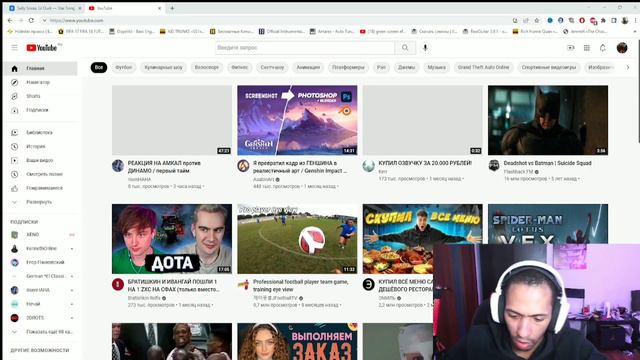Open Библиотека library in sidebar
The width and height of the screenshot is (640, 360).
coord(40,133)
